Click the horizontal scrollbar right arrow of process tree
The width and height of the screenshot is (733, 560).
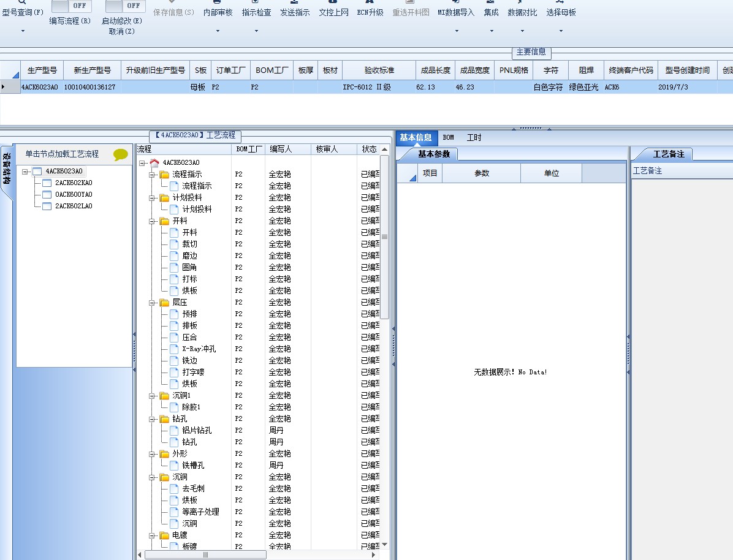tap(373, 555)
